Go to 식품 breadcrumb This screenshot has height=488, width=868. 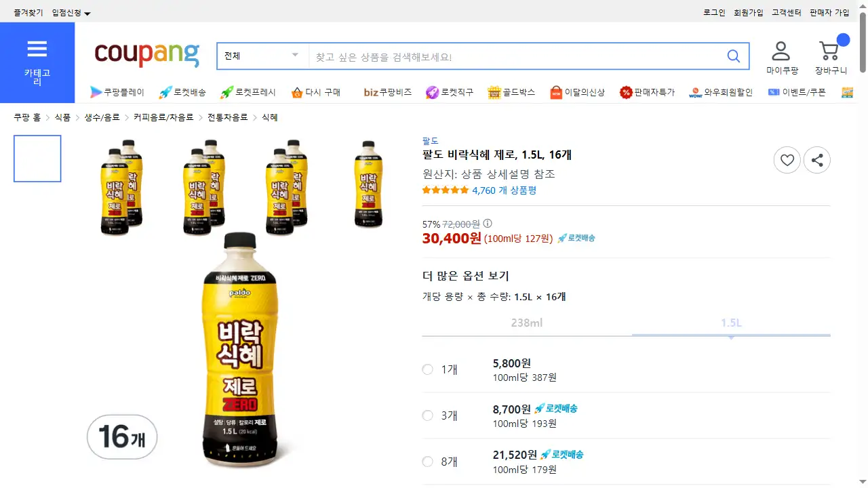(x=62, y=117)
